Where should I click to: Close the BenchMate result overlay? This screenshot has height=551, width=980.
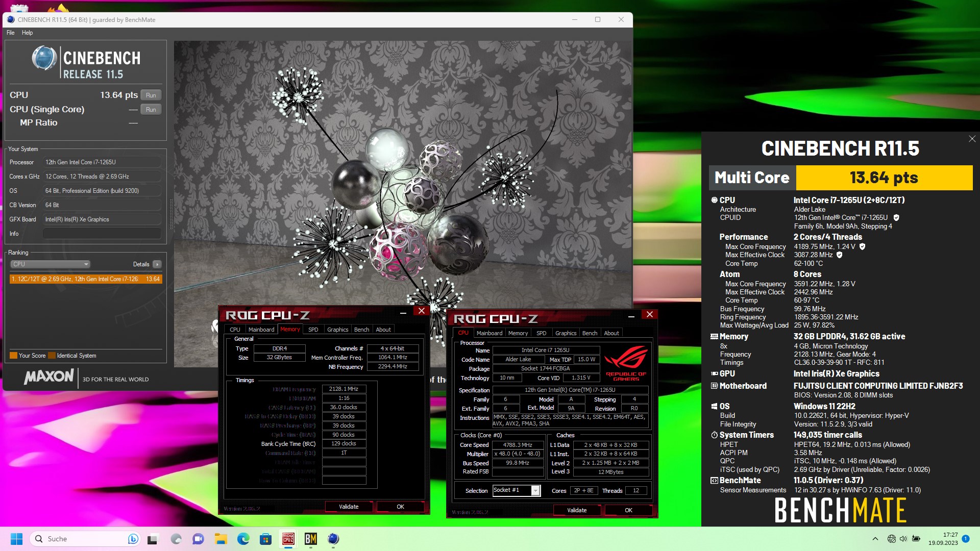(x=972, y=139)
